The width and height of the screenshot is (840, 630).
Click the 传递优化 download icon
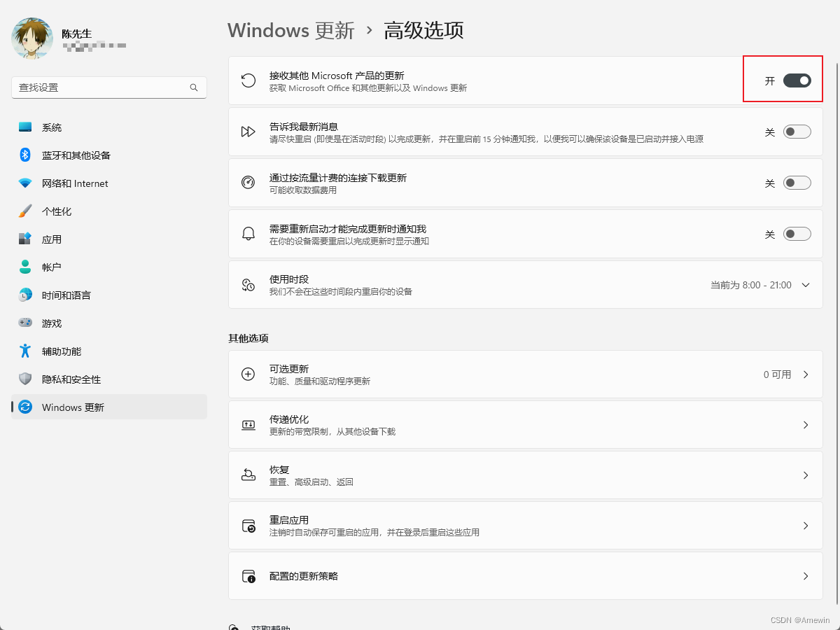click(248, 424)
